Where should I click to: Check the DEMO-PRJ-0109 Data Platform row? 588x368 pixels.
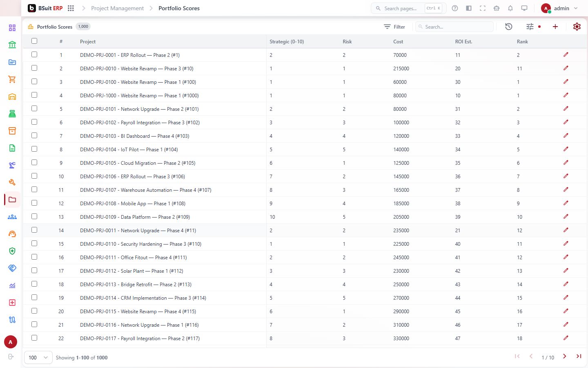click(x=34, y=216)
